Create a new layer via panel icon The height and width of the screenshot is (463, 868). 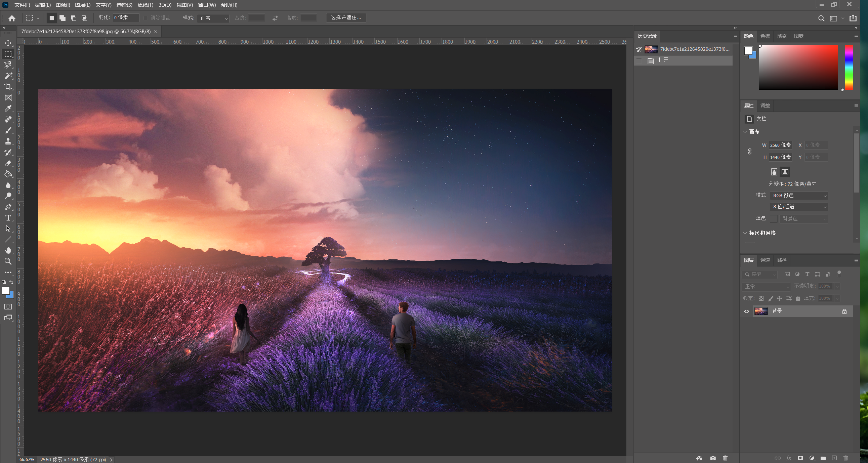(834, 458)
